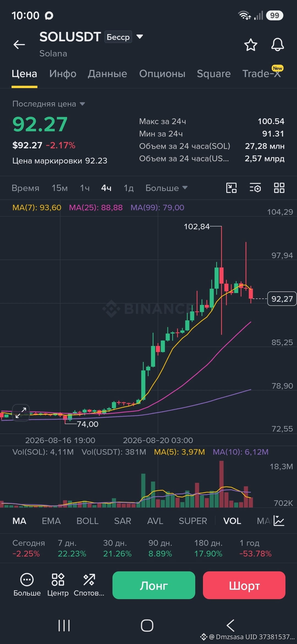Tap the MA(5): 3,97M volume label
Screen dimensions: 297x644
pos(179,452)
